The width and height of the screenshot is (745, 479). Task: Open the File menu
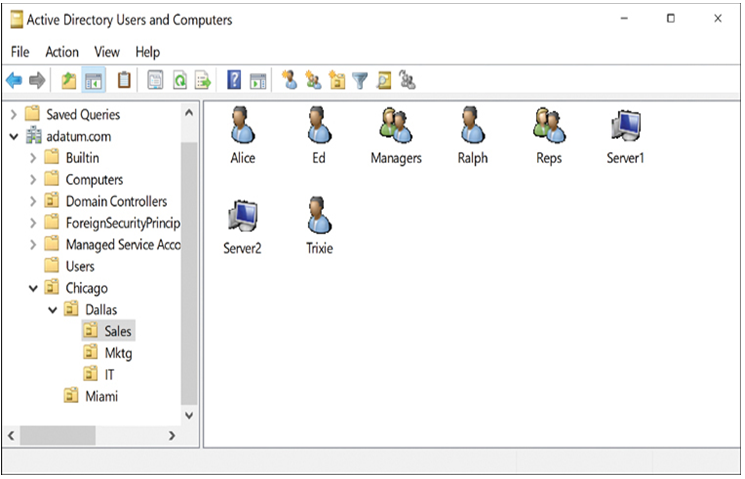pyautogui.click(x=20, y=52)
